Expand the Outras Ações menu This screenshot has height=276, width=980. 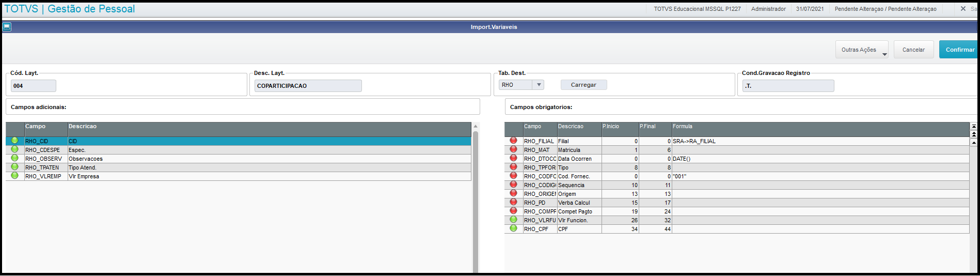click(862, 50)
